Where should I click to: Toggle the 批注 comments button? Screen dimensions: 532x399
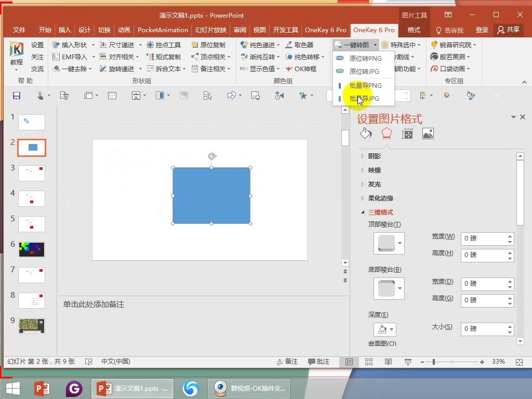(318, 362)
